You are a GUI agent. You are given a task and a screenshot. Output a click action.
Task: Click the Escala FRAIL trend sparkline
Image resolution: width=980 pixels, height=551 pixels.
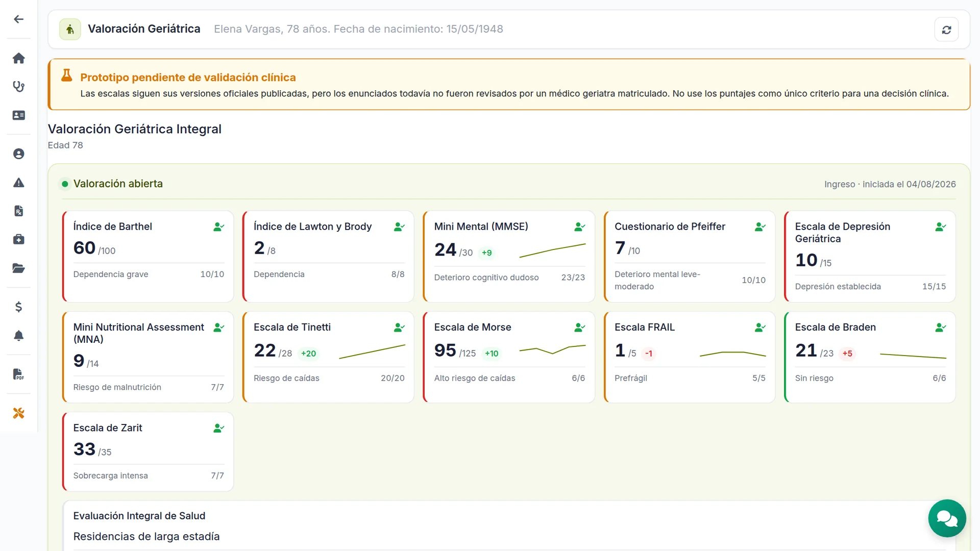tap(732, 354)
